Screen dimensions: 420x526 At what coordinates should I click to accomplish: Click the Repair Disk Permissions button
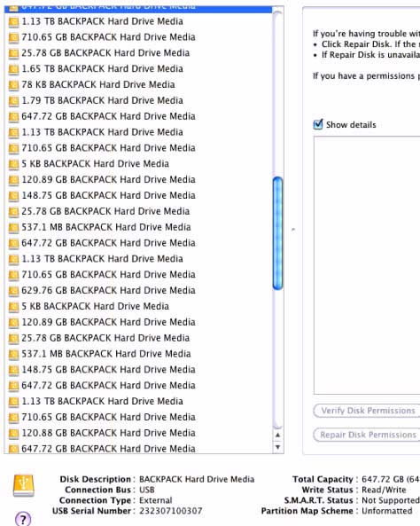pos(368,435)
